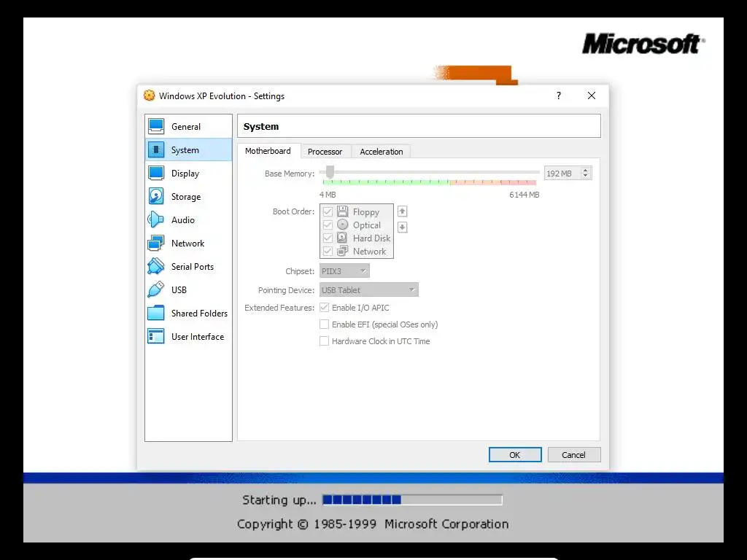The width and height of the screenshot is (747, 560).
Task: Open the General settings icon
Action: click(x=156, y=126)
